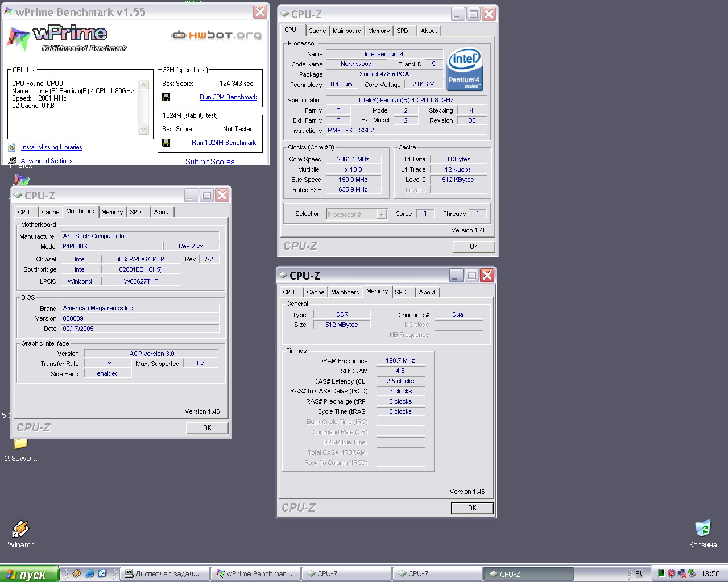Switch to Cache tab in CPU-Z Memory window
The width and height of the screenshot is (728, 582).
point(316,292)
